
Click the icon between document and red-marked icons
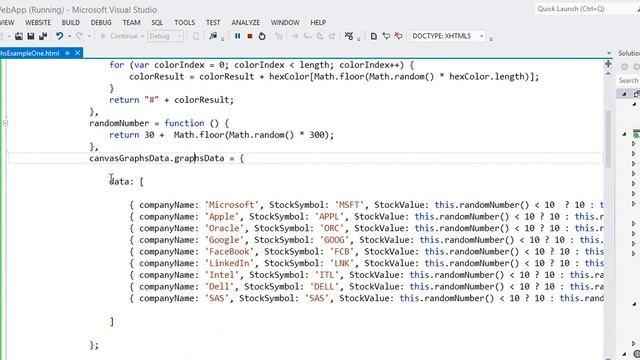(x=386, y=36)
